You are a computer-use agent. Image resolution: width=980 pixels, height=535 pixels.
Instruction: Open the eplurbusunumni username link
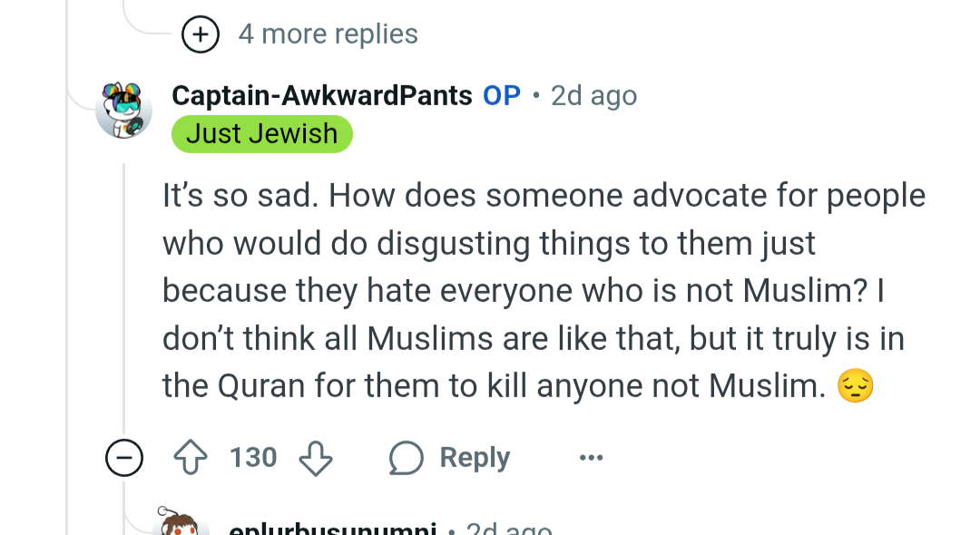[332, 528]
